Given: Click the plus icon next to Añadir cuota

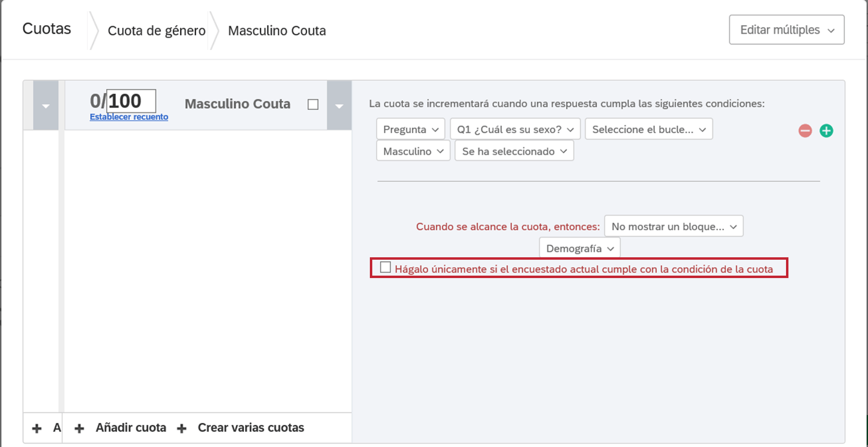Looking at the screenshot, I should pos(80,428).
